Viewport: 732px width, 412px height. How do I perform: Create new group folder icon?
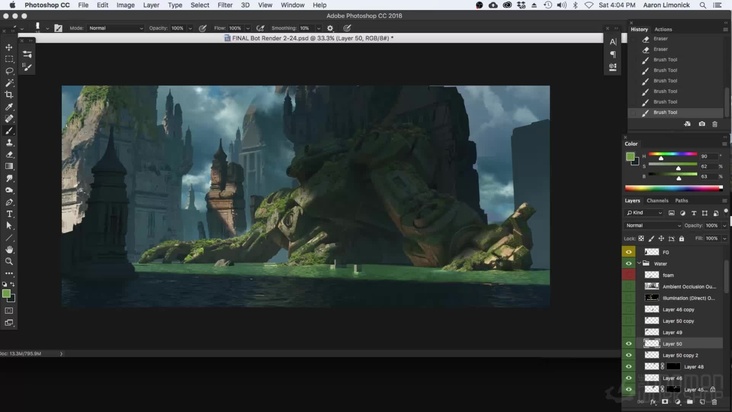pyautogui.click(x=690, y=401)
